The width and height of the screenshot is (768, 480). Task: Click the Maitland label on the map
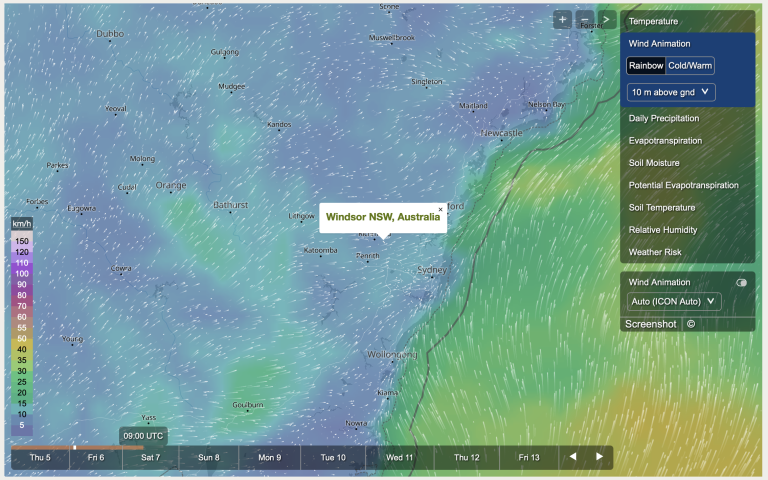(x=473, y=106)
